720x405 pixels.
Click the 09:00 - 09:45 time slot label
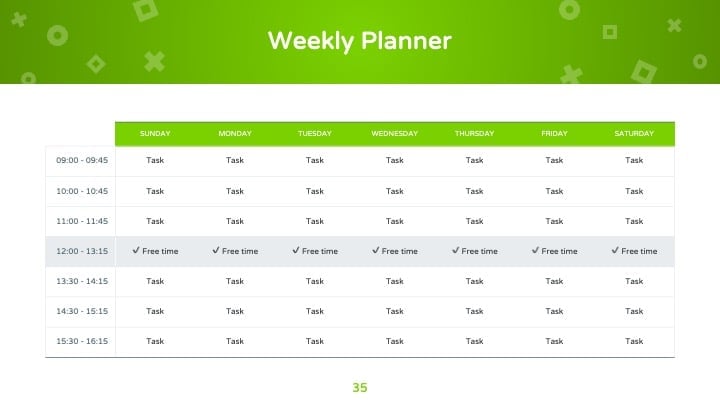[x=82, y=160]
